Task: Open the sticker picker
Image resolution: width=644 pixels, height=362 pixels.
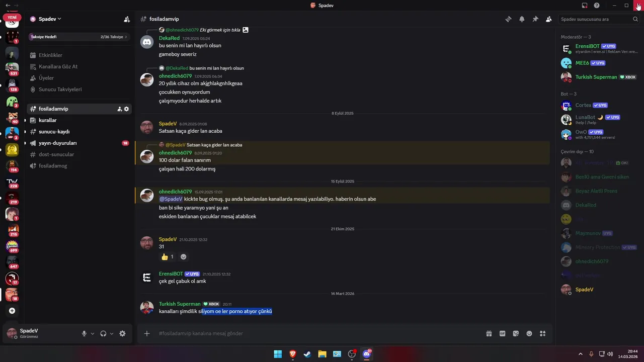Action: [x=516, y=333]
